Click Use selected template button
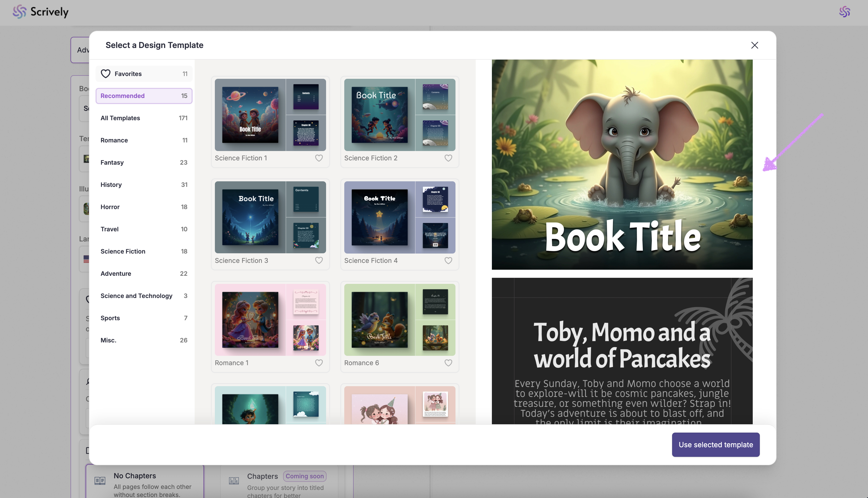 point(715,445)
